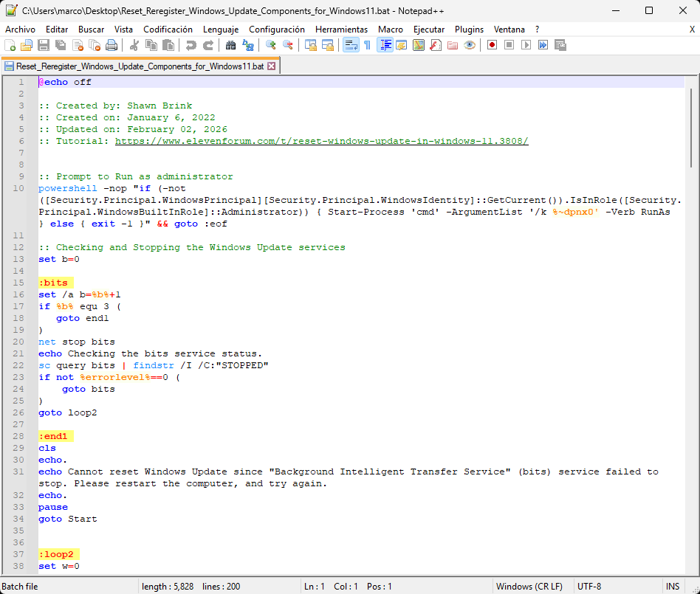700x594 pixels.
Task: Open the Configuración menu
Action: point(277,30)
